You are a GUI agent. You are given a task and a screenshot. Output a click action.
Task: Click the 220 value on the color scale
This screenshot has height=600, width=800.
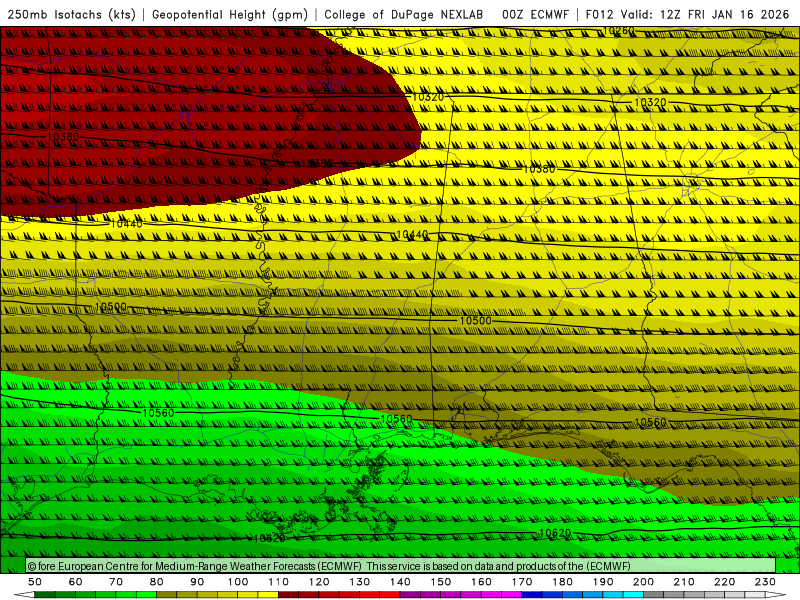[725, 582]
